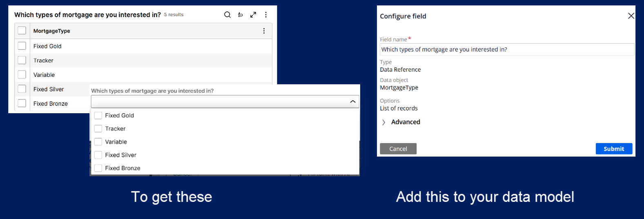Click the Field name text input
The width and height of the screenshot is (644, 219).
point(506,49)
